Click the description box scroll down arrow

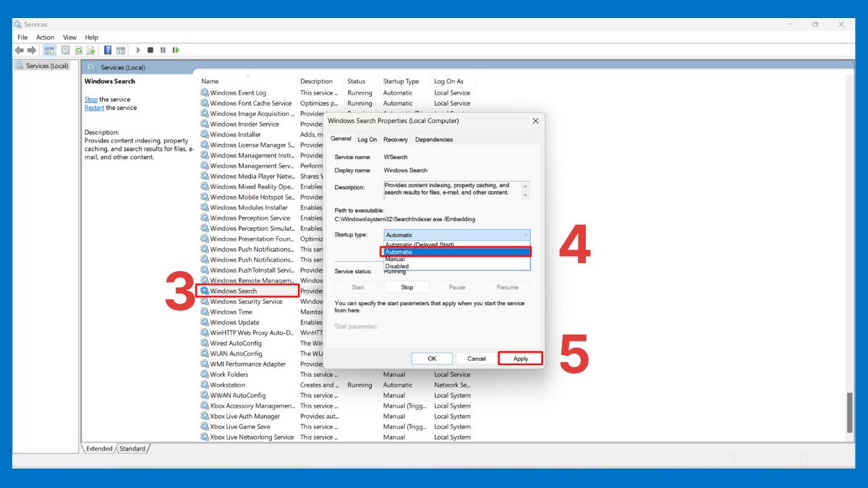click(x=526, y=196)
